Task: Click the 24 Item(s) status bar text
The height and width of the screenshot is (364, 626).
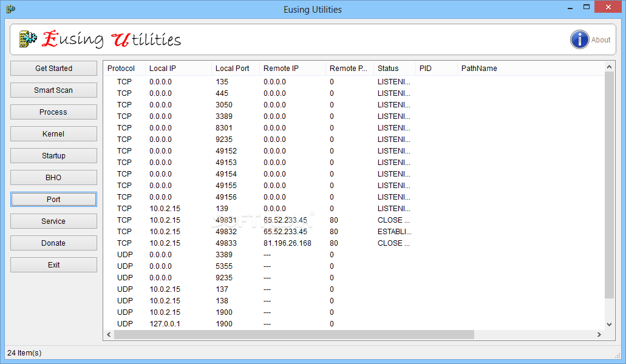Action: click(24, 353)
